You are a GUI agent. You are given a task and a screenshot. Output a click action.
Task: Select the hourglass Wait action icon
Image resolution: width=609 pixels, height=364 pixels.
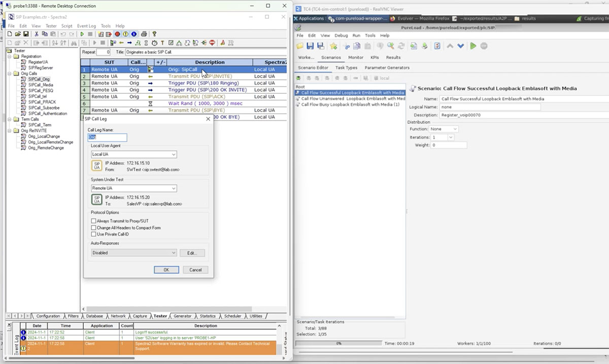point(146,43)
